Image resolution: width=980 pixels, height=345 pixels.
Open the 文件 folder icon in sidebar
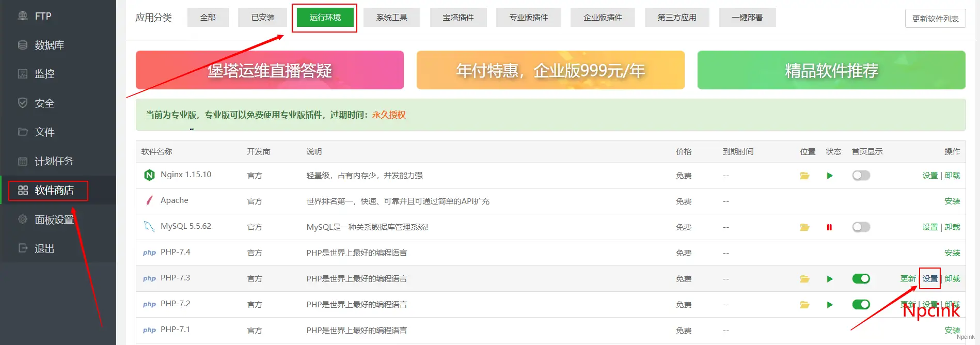pyautogui.click(x=23, y=132)
